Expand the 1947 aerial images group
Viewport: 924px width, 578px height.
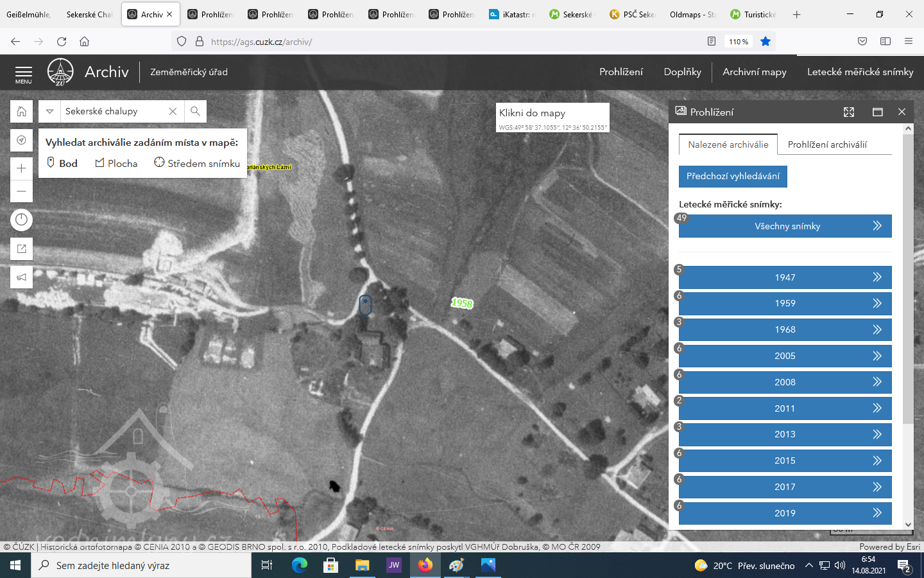pyautogui.click(x=785, y=277)
